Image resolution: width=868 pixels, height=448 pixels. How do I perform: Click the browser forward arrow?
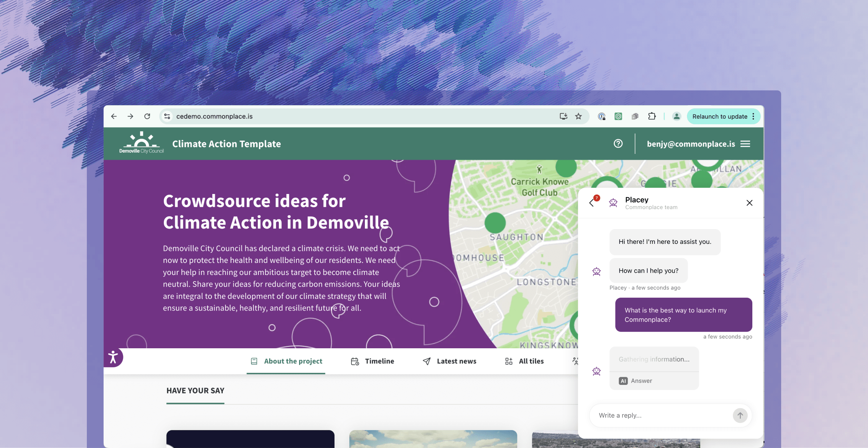tap(130, 116)
